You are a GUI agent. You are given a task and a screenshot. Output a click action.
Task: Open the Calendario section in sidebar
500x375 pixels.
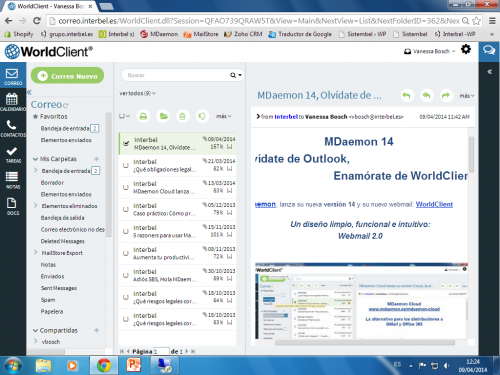coord(13,102)
